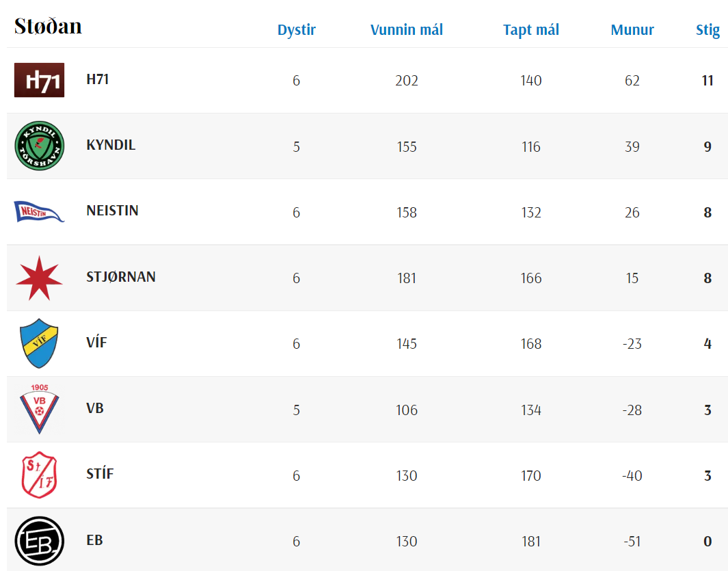Sort standings by the Stig header
Viewport: 728px width, 571px height.
[x=707, y=30]
